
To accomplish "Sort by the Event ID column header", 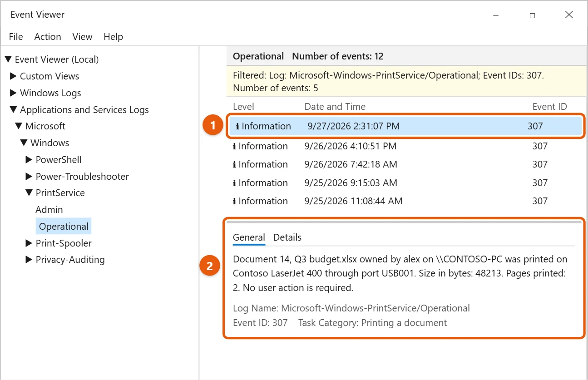I will (550, 107).
